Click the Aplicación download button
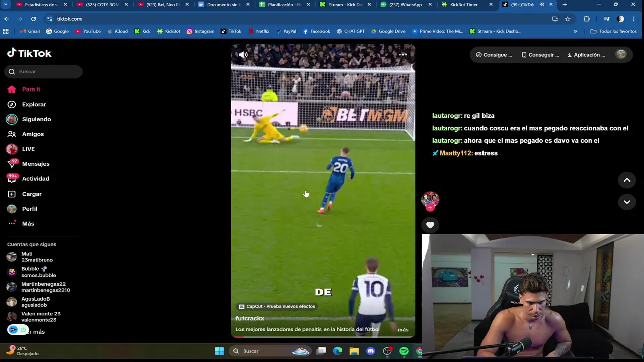Screen dimensions: 644x362 point(586,55)
